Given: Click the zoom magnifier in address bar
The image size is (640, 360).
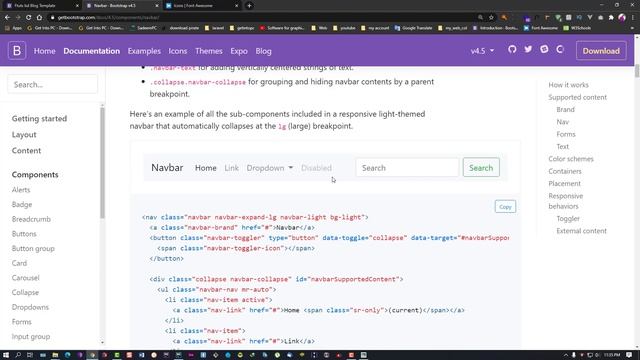Looking at the screenshot, I should tap(480, 18).
